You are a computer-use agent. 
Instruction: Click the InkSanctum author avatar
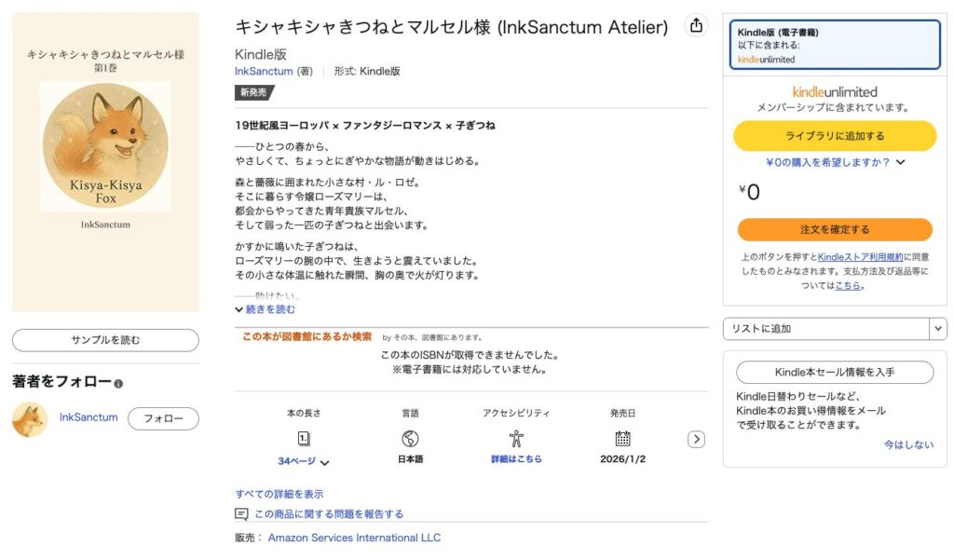click(30, 419)
